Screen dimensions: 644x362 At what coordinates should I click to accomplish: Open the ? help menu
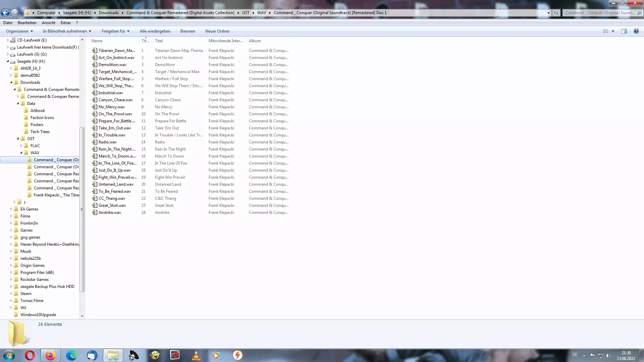tap(77, 23)
